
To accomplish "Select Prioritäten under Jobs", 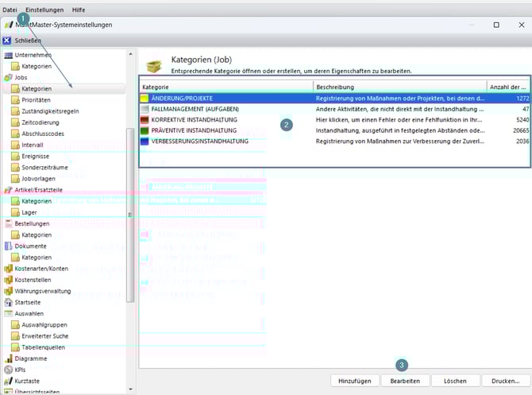I will click(37, 100).
